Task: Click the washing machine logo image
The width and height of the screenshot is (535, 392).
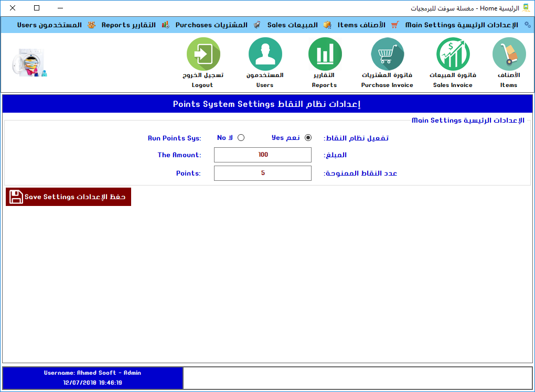Action: pos(29,63)
